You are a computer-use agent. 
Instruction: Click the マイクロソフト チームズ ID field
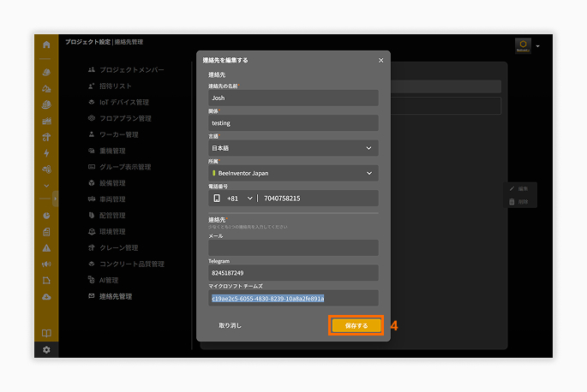tap(293, 298)
